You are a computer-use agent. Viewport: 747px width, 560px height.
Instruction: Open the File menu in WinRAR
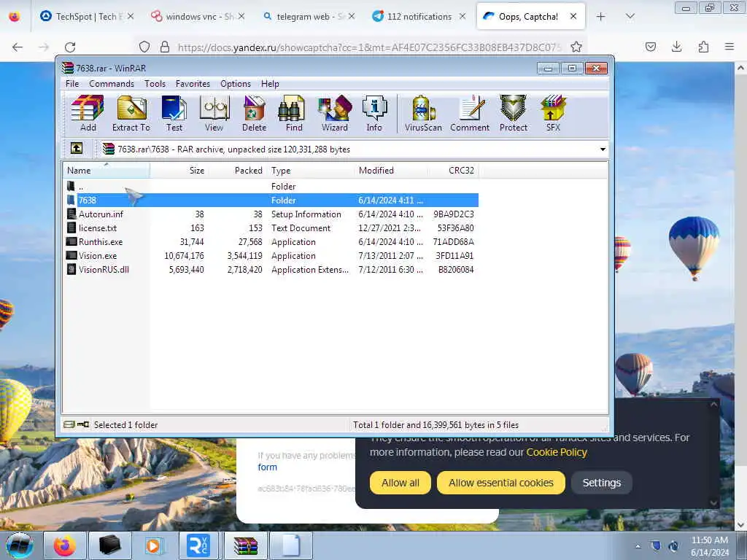click(x=72, y=84)
